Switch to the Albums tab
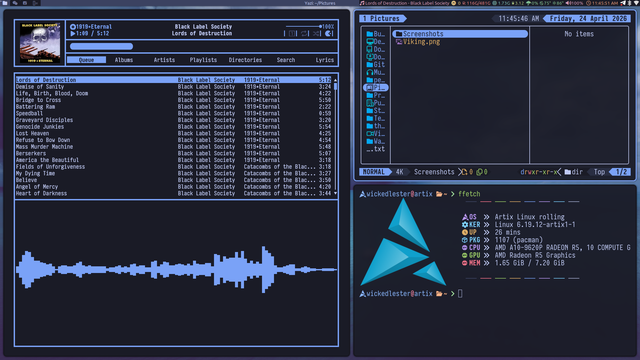 click(124, 60)
